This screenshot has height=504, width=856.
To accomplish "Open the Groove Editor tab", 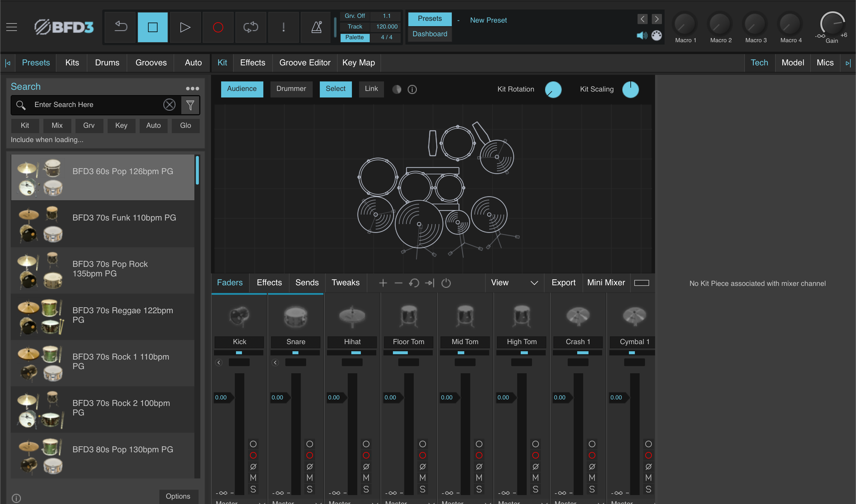I will point(305,62).
